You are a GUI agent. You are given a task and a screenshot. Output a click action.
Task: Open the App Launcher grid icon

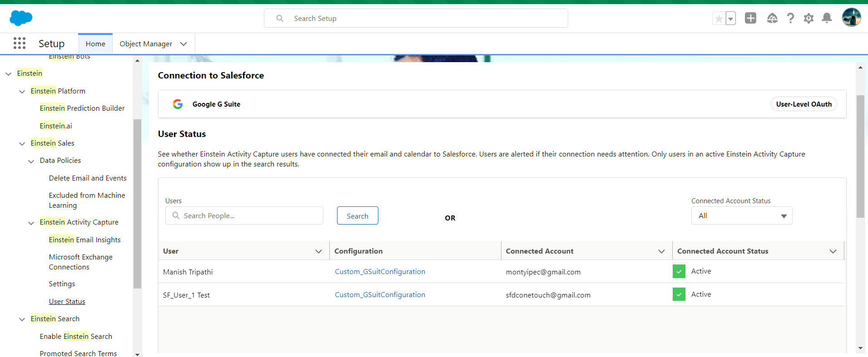20,44
